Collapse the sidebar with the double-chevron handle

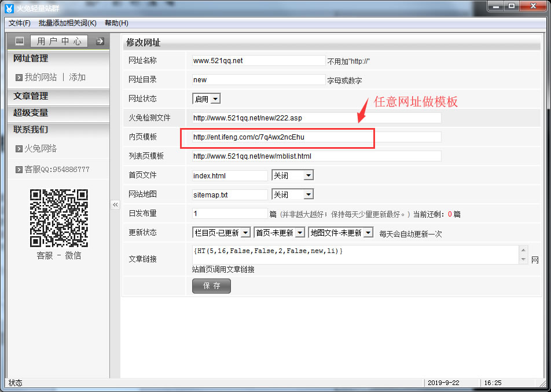(x=115, y=204)
